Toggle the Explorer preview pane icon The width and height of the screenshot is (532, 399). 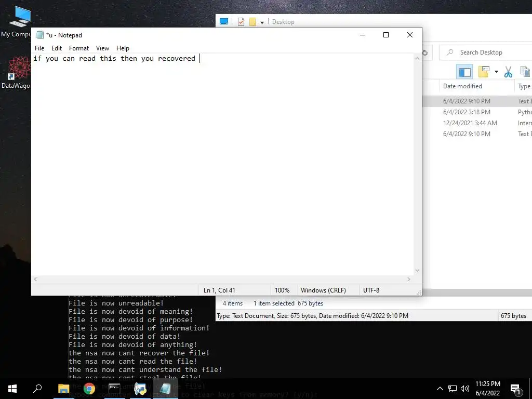point(464,72)
